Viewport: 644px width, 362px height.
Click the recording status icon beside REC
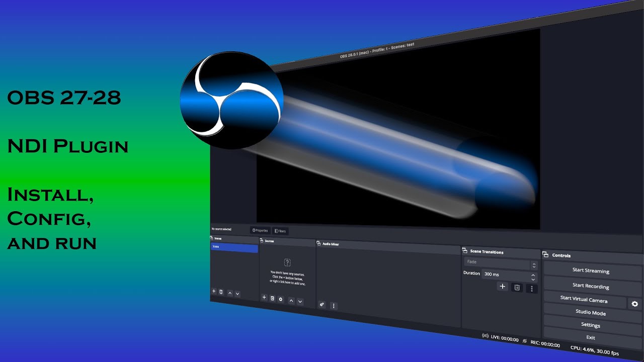[525, 341]
